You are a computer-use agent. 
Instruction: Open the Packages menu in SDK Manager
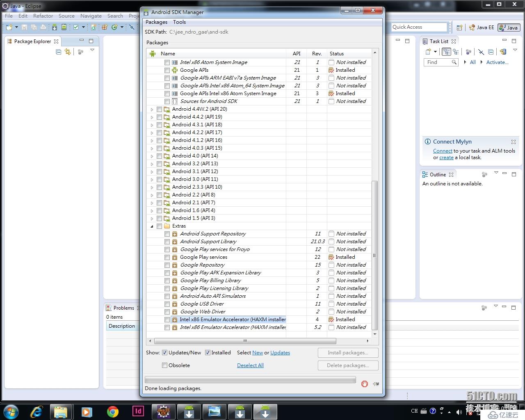pyautogui.click(x=156, y=22)
